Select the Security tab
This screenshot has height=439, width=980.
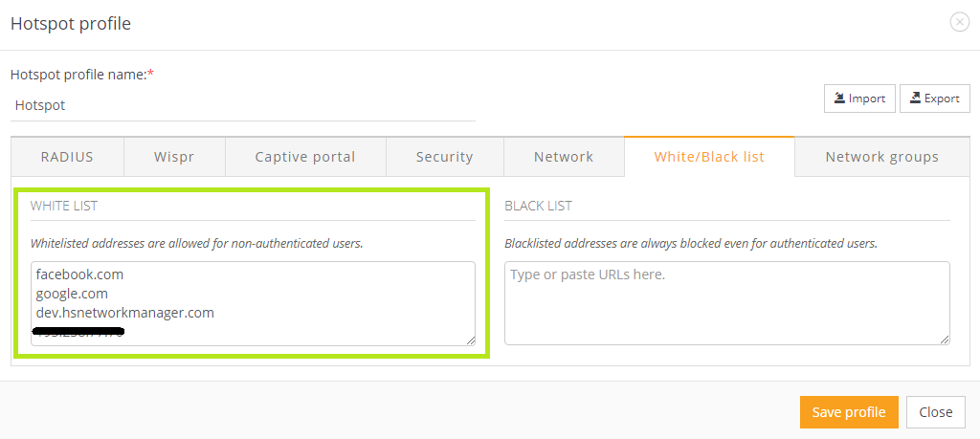444,157
